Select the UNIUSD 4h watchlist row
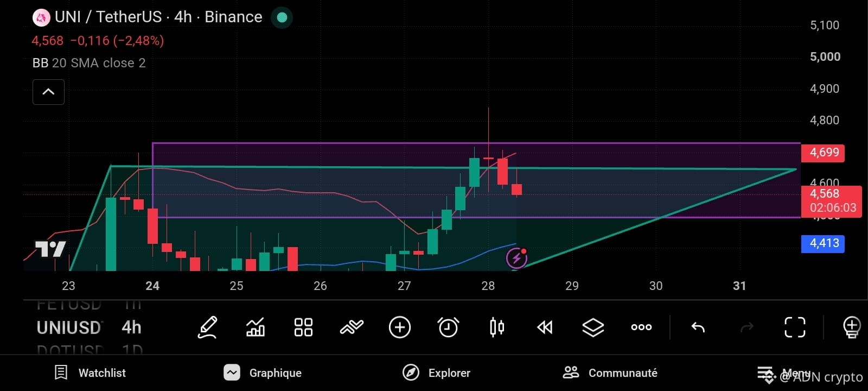 (x=89, y=327)
